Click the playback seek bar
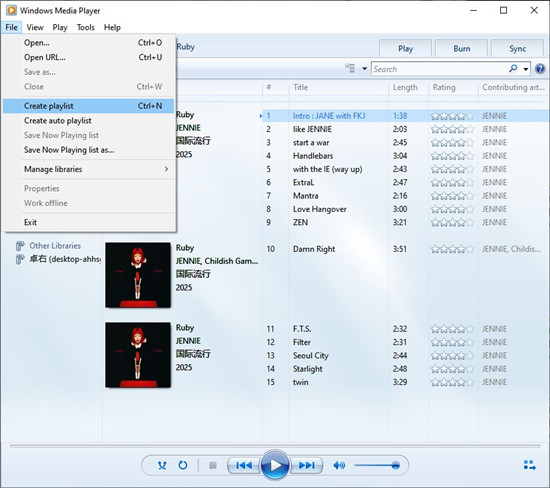 tap(275, 446)
